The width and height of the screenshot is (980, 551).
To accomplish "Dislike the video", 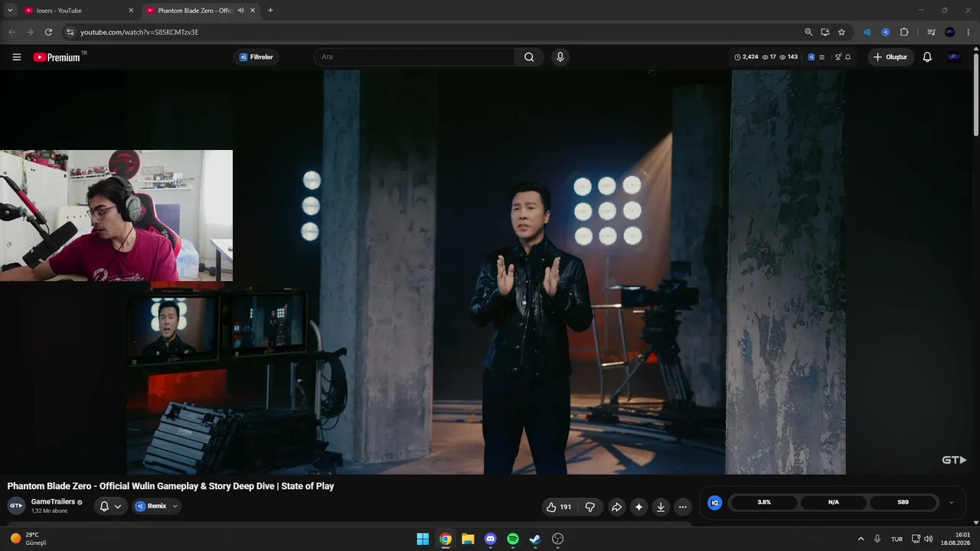I will click(x=590, y=507).
